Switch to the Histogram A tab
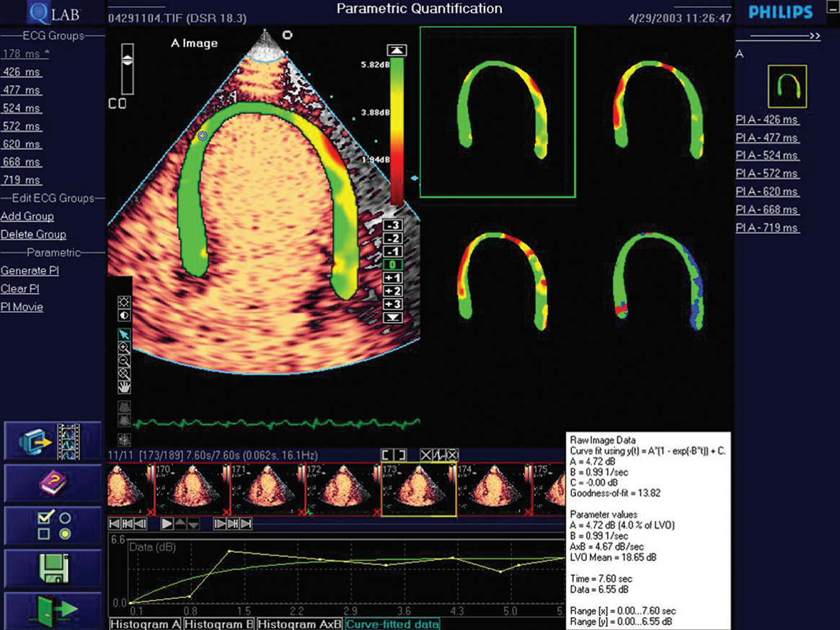The image size is (840, 630). coord(145,624)
